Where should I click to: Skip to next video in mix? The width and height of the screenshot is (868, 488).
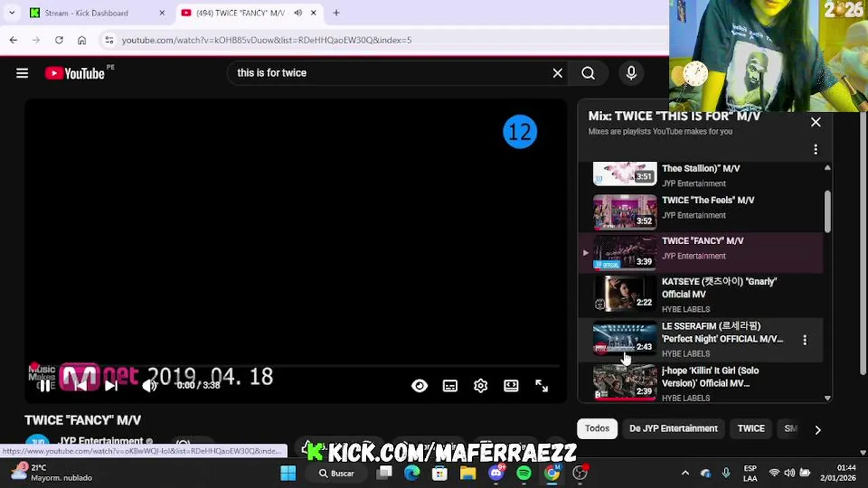[x=111, y=386]
